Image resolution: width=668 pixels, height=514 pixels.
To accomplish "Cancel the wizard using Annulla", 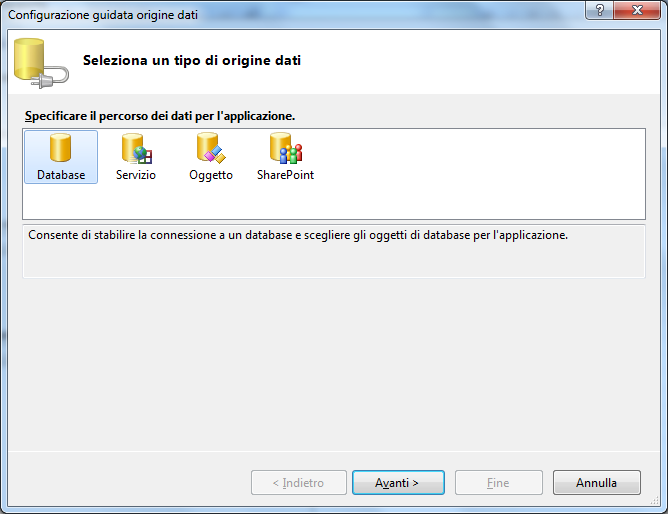I will point(596,482).
